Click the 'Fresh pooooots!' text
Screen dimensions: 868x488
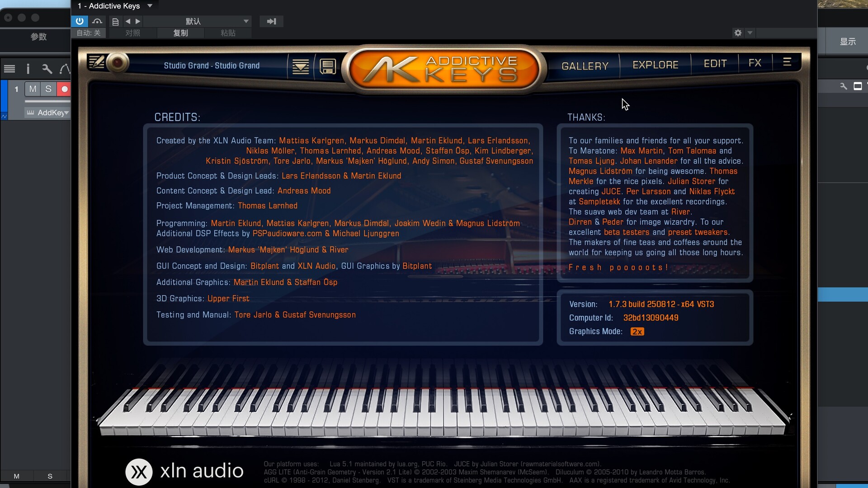618,267
